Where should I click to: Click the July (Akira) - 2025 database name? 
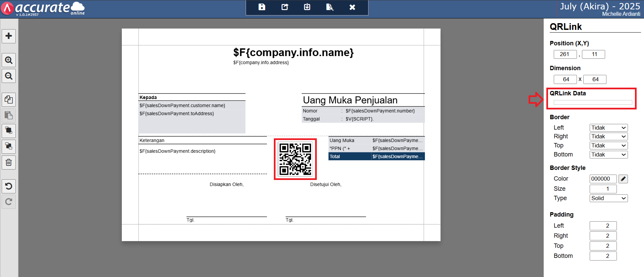600,6
